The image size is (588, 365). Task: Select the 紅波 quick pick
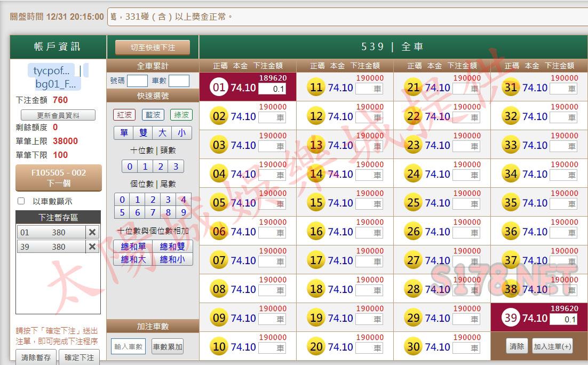click(124, 115)
